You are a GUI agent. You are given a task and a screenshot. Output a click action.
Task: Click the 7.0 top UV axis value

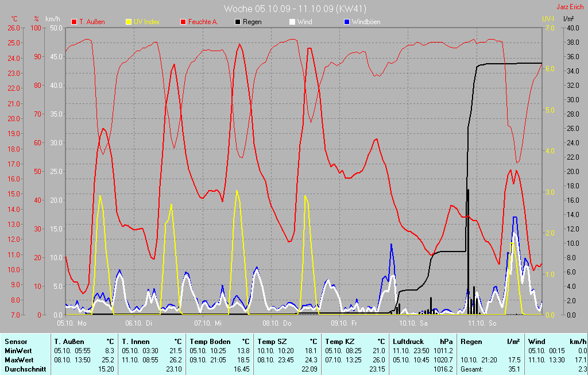(x=550, y=28)
